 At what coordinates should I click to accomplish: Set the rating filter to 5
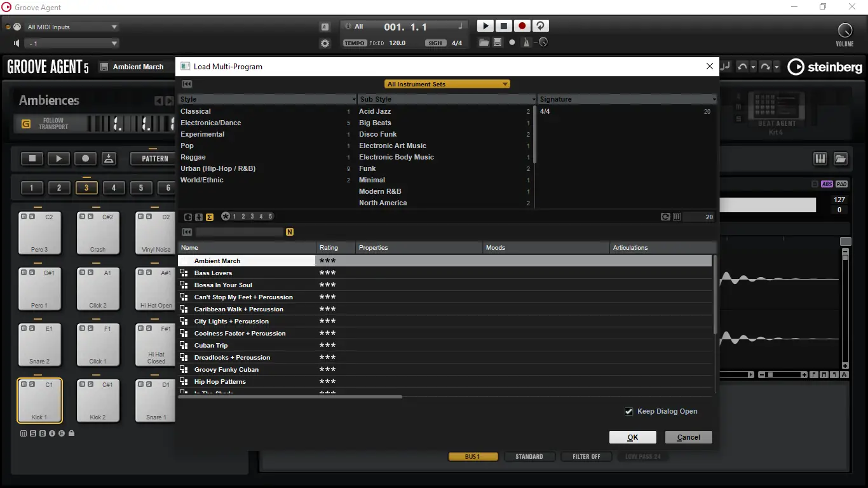click(270, 216)
